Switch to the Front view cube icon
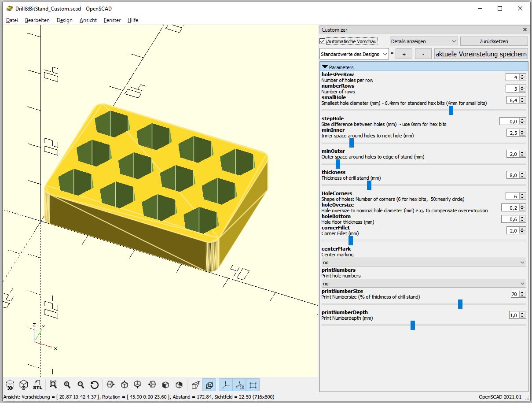532x403 pixels. (165, 385)
